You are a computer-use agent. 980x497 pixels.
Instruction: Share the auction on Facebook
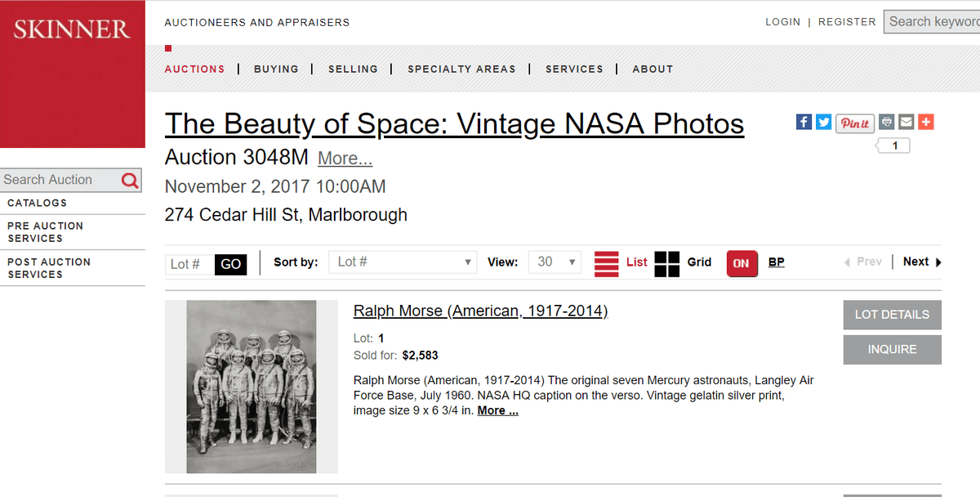click(804, 121)
